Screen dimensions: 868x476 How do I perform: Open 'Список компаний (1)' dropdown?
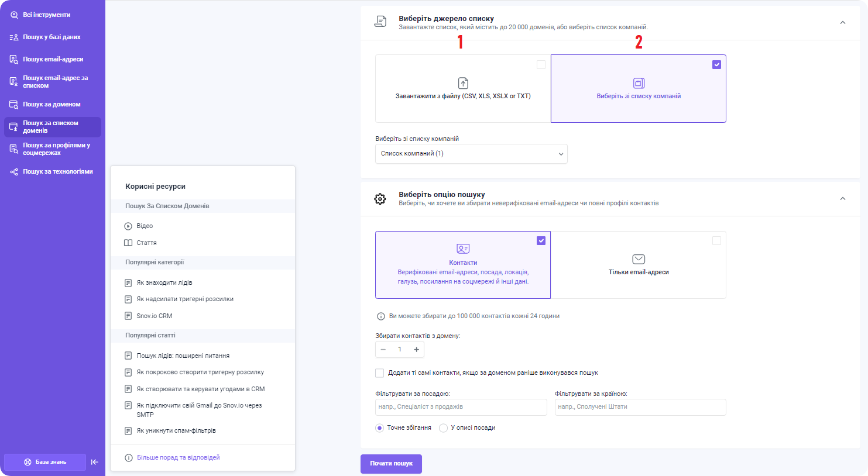[x=471, y=154]
